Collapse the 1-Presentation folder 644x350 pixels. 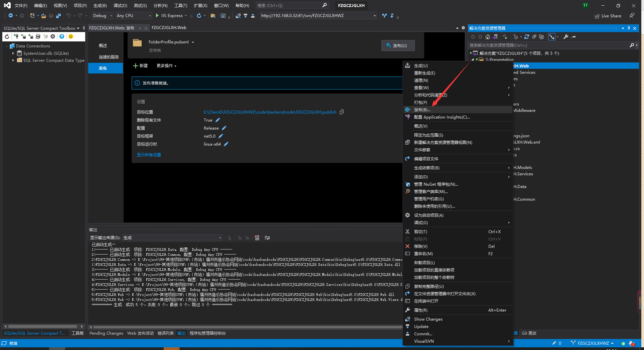pyautogui.click(x=473, y=60)
